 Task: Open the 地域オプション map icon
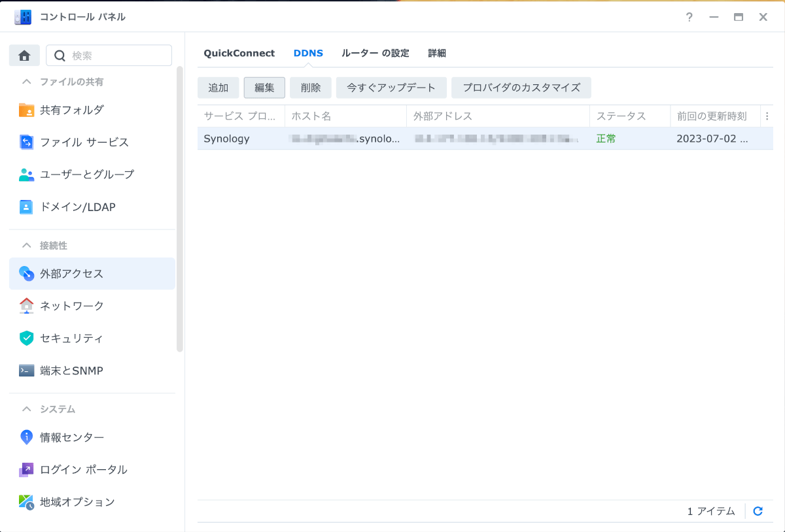coord(26,502)
